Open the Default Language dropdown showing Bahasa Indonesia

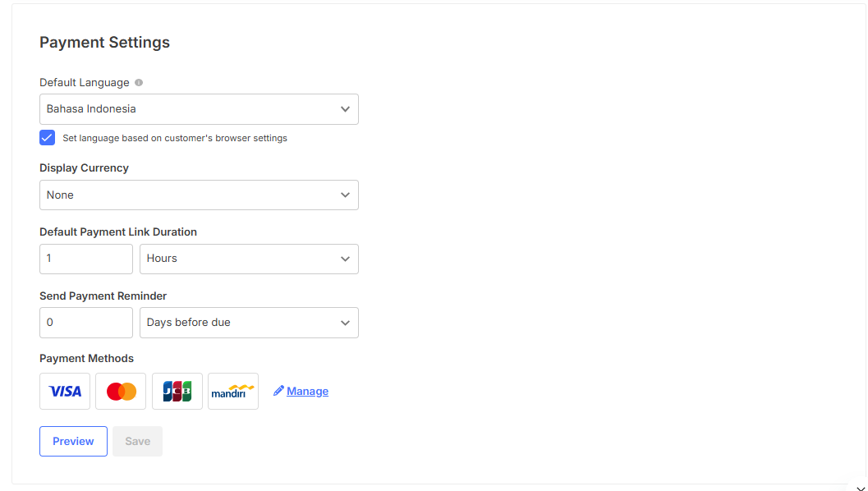199,109
